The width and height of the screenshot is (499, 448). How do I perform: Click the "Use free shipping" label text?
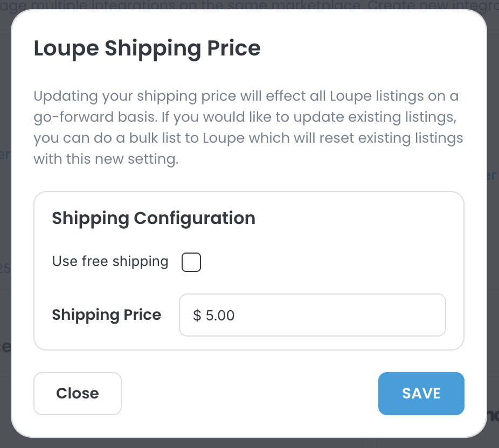click(x=110, y=262)
